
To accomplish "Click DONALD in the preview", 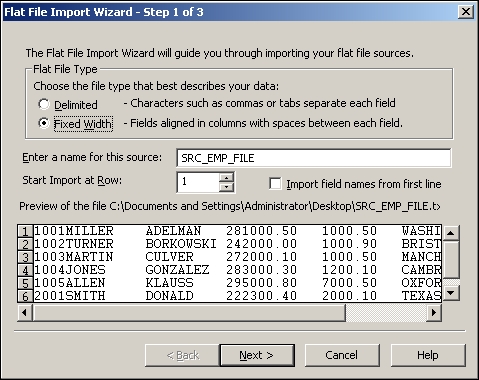I will point(169,296).
